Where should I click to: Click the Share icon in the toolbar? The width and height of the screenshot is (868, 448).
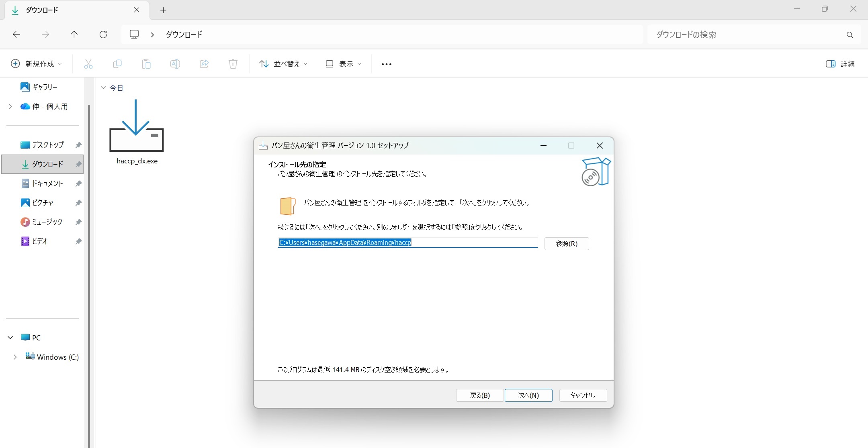204,64
